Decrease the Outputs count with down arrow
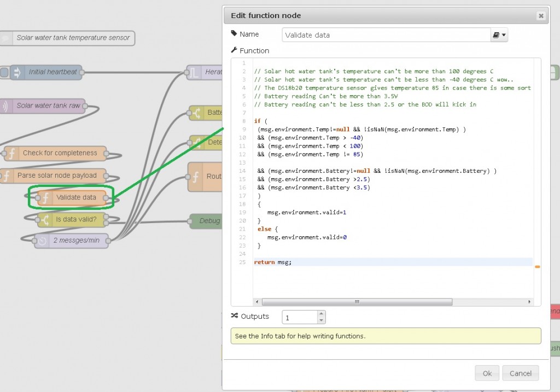 click(321, 320)
